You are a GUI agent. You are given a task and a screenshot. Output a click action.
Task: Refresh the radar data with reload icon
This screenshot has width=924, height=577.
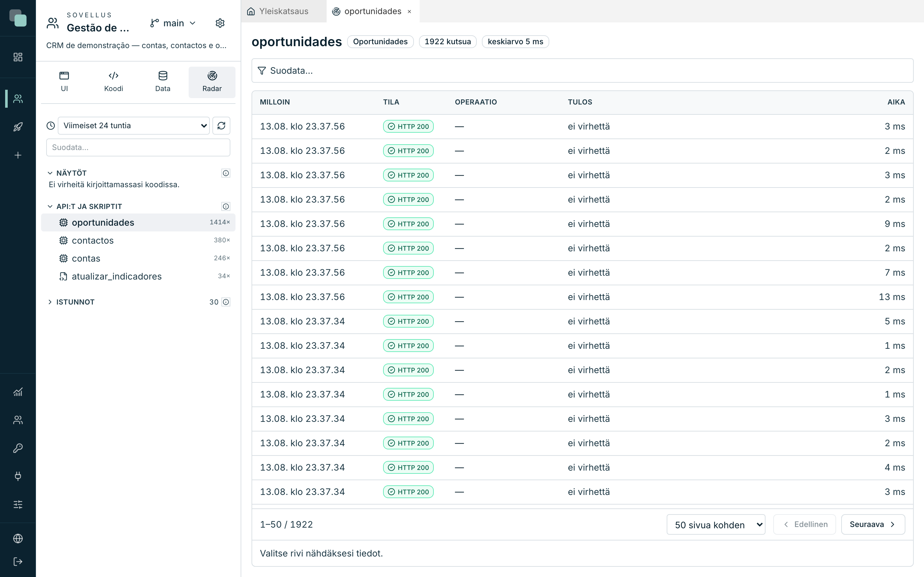click(x=221, y=126)
